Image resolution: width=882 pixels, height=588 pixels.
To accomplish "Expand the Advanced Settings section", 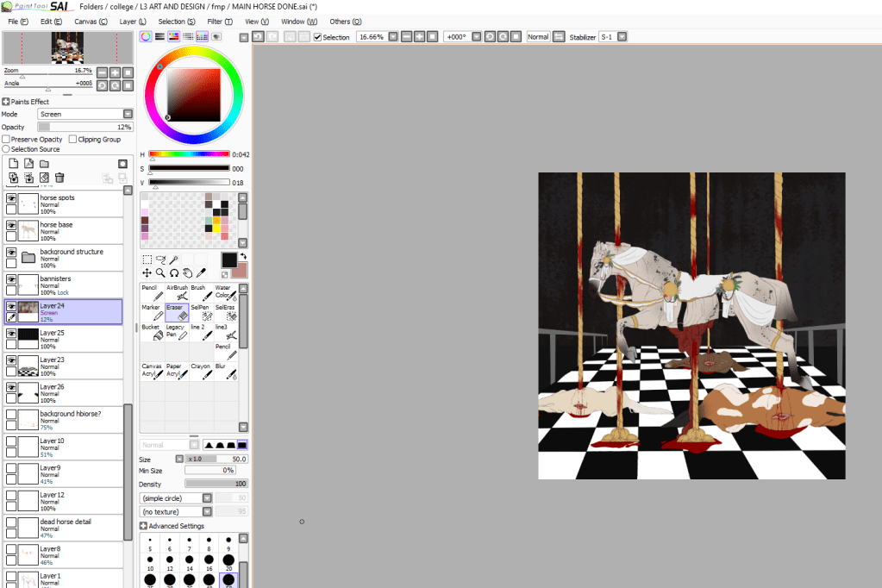I will point(144,526).
